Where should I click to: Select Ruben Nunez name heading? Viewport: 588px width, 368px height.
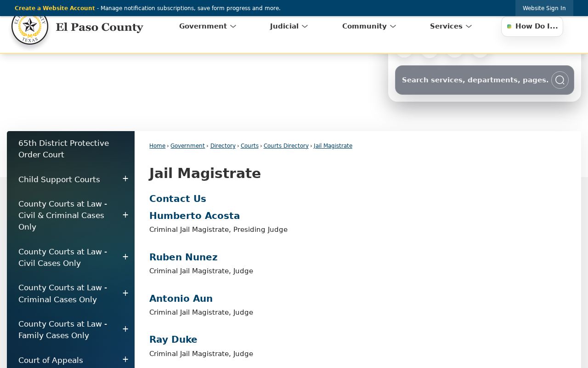click(183, 257)
